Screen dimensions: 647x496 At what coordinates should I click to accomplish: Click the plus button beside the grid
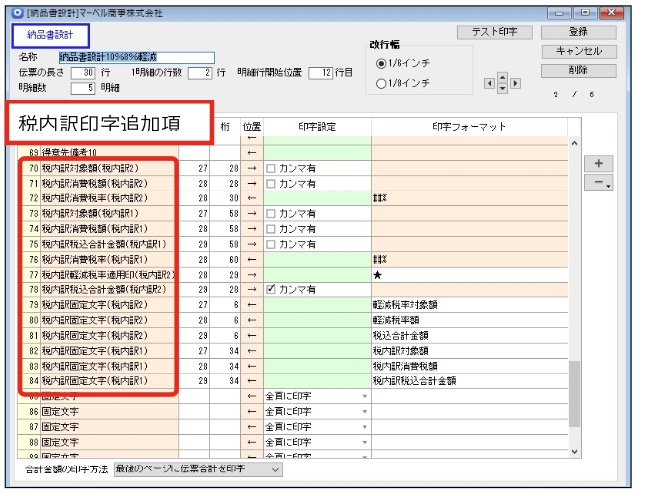pos(598,163)
